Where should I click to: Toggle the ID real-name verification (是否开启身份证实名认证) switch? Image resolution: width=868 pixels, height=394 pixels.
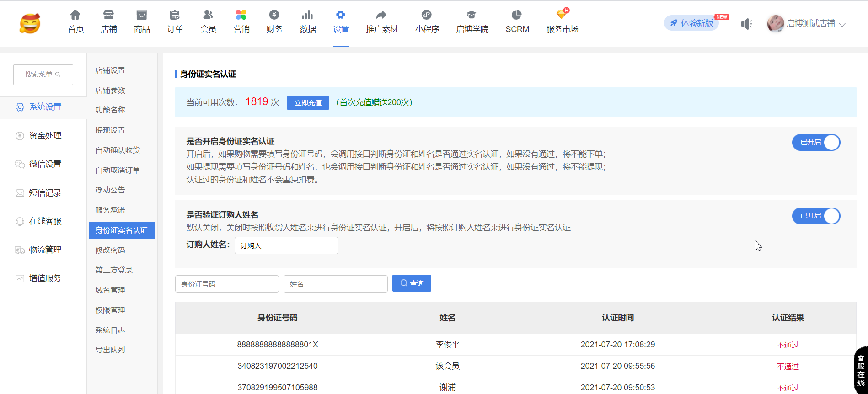(x=816, y=143)
